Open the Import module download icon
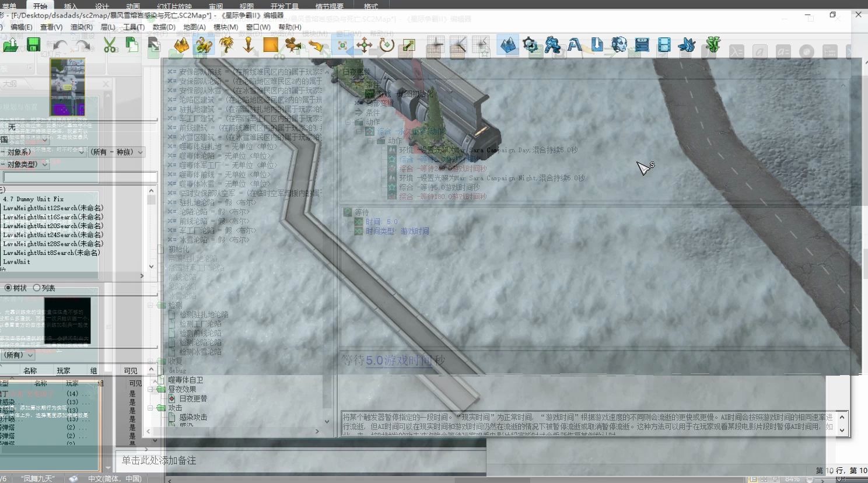868x483 pixels. pos(597,45)
